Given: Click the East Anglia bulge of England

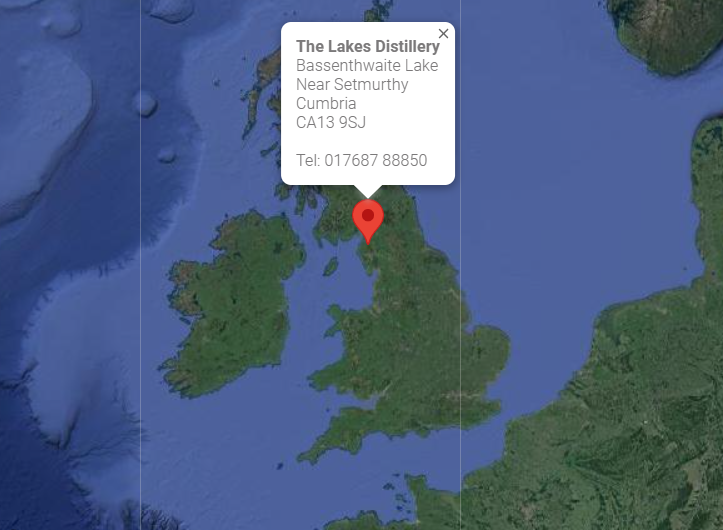Looking at the screenshot, I should point(489,351).
